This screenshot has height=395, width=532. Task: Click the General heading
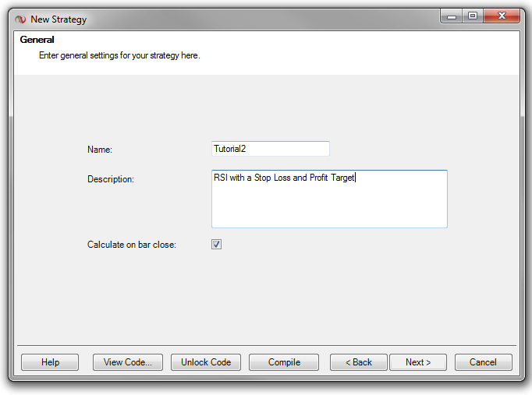tap(37, 40)
